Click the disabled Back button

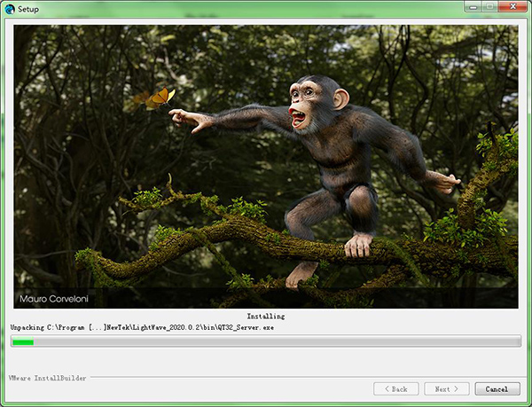(396, 389)
